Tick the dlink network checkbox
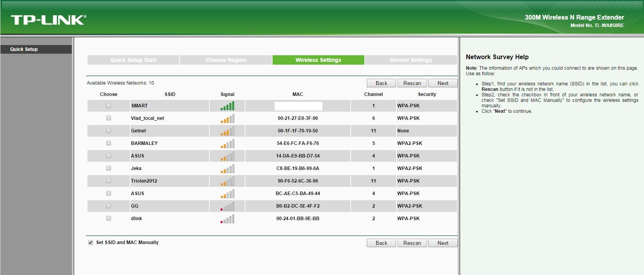This screenshot has height=275, width=644. [x=109, y=218]
